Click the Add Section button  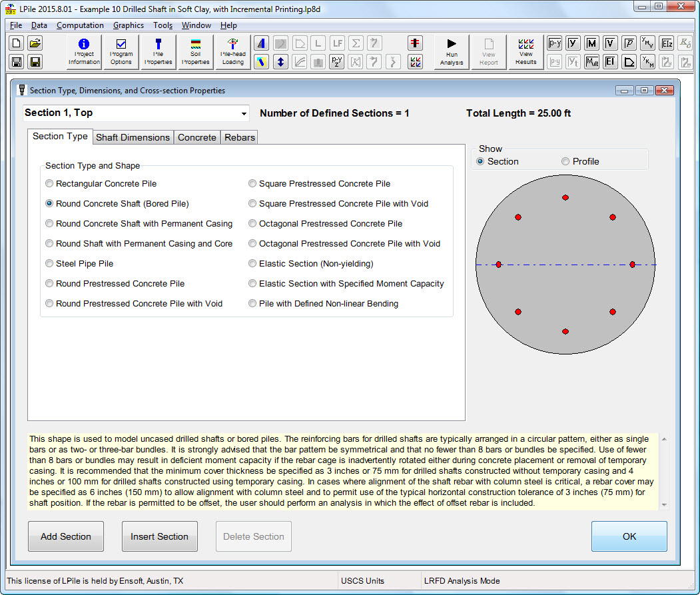point(66,536)
